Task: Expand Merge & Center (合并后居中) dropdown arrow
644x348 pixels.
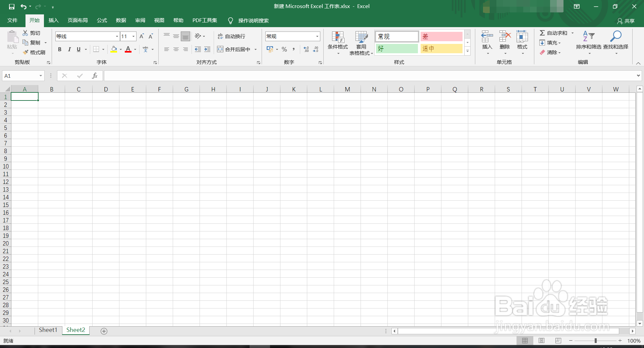Action: pos(256,50)
